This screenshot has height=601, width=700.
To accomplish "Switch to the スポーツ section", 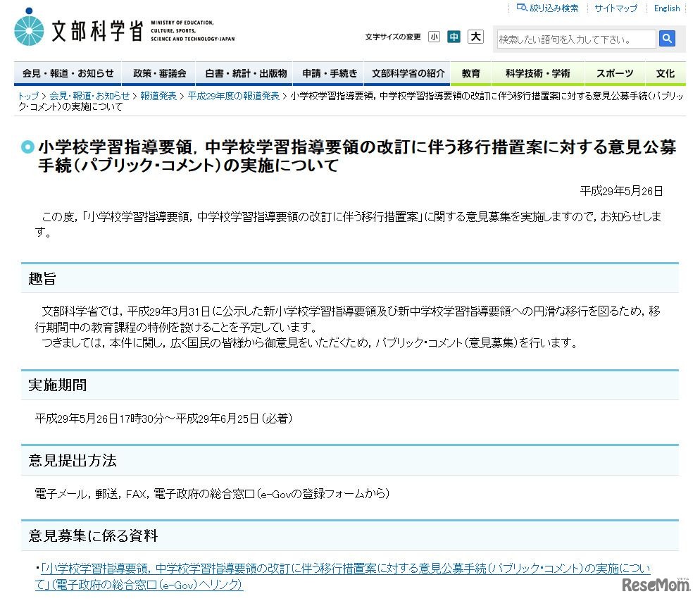I will click(x=614, y=73).
